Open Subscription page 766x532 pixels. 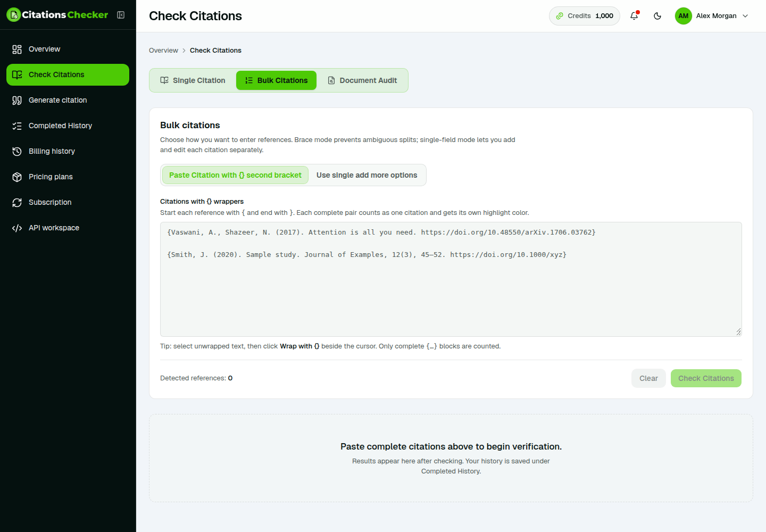coord(68,202)
